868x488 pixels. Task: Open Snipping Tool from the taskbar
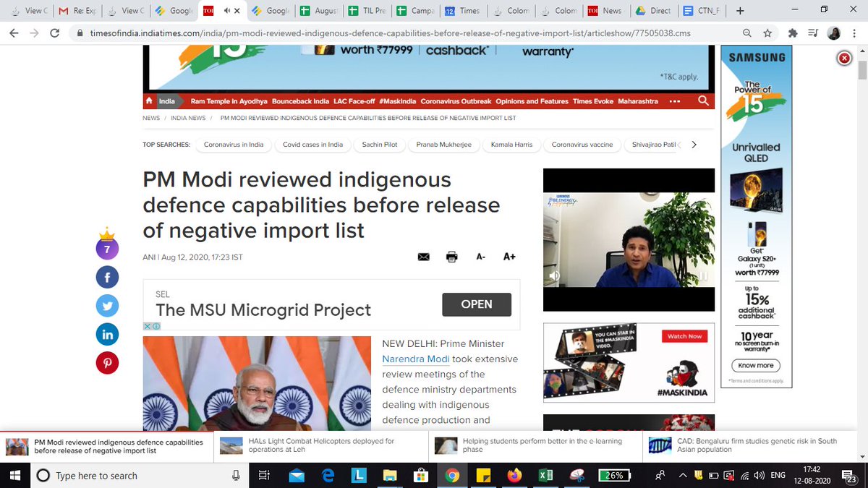point(576,475)
